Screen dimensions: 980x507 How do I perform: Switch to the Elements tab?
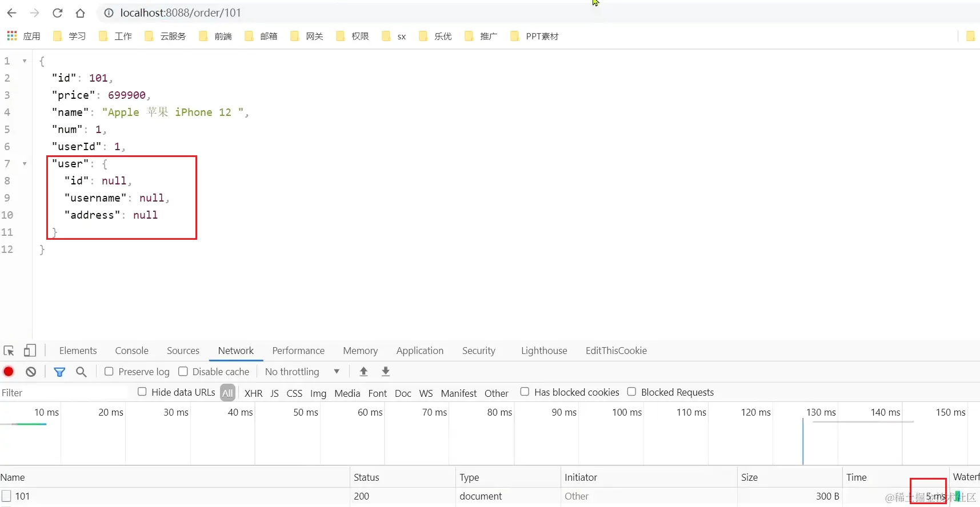pos(78,351)
